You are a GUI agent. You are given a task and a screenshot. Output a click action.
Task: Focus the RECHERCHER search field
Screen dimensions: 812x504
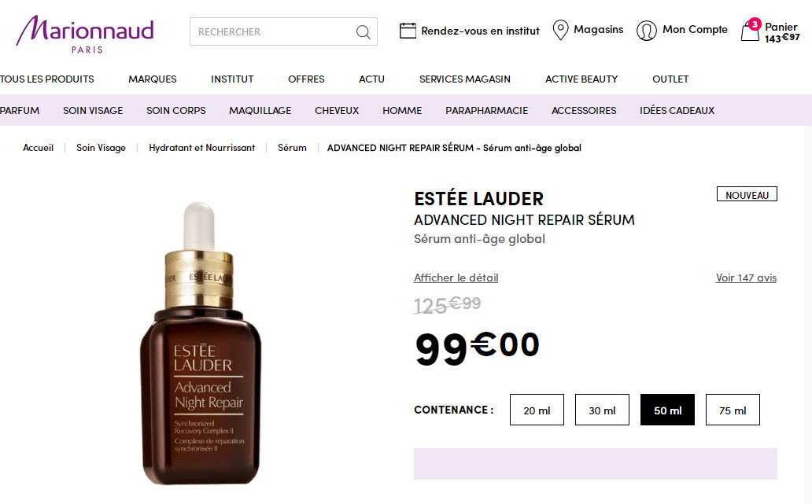(275, 32)
